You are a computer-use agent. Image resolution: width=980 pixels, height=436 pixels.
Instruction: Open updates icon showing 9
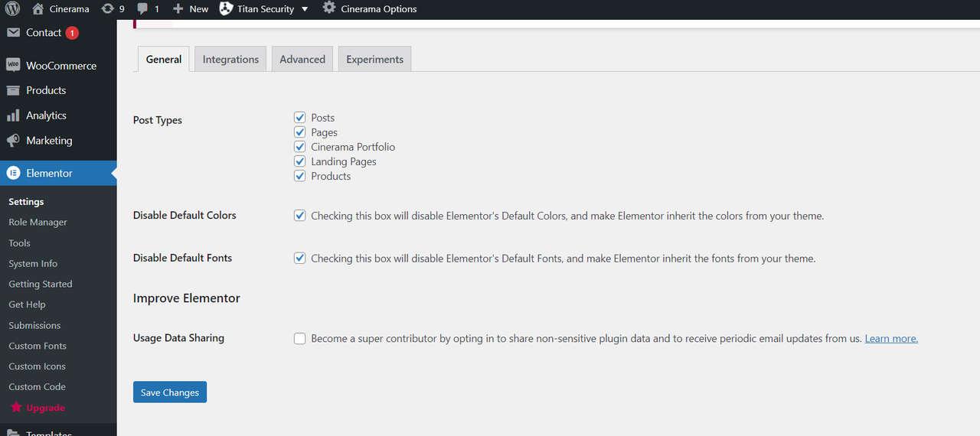107,9
